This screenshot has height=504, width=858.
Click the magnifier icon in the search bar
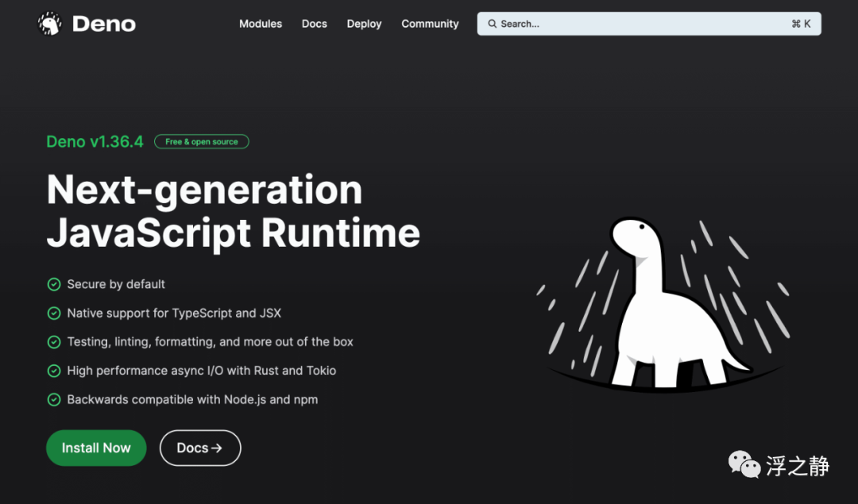coord(493,24)
